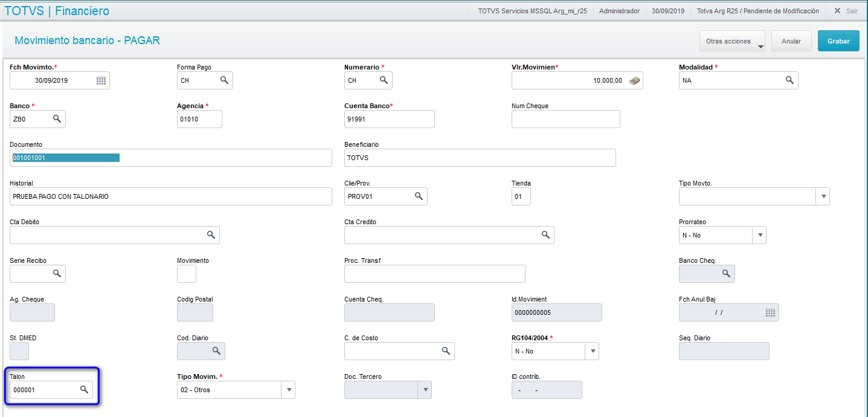The height and width of the screenshot is (417, 868).
Task: Click the Grabar button
Action: tap(838, 41)
